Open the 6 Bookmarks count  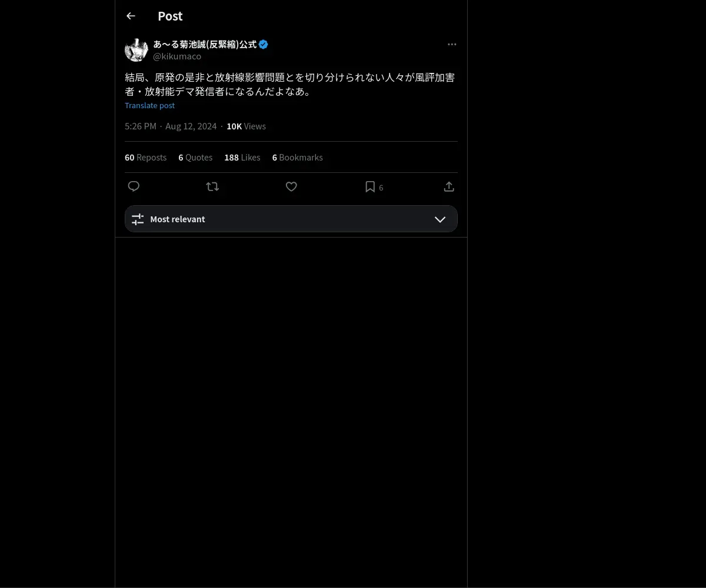[297, 157]
